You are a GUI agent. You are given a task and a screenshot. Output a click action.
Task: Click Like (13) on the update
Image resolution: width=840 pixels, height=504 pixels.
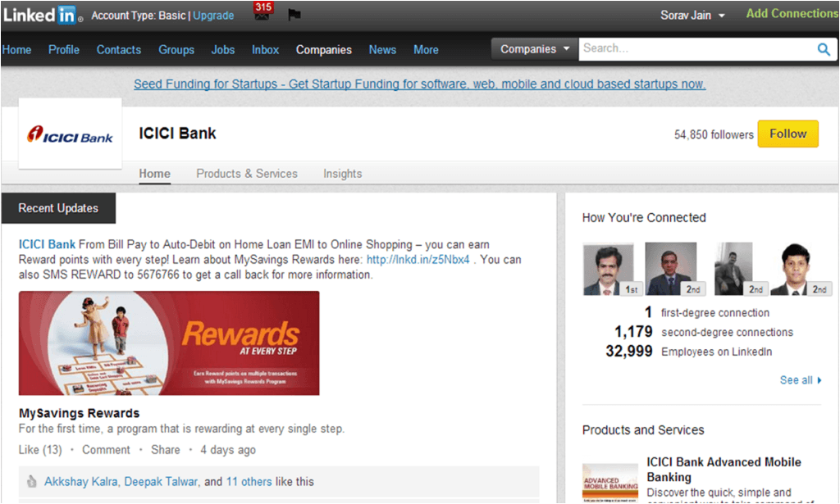40,450
